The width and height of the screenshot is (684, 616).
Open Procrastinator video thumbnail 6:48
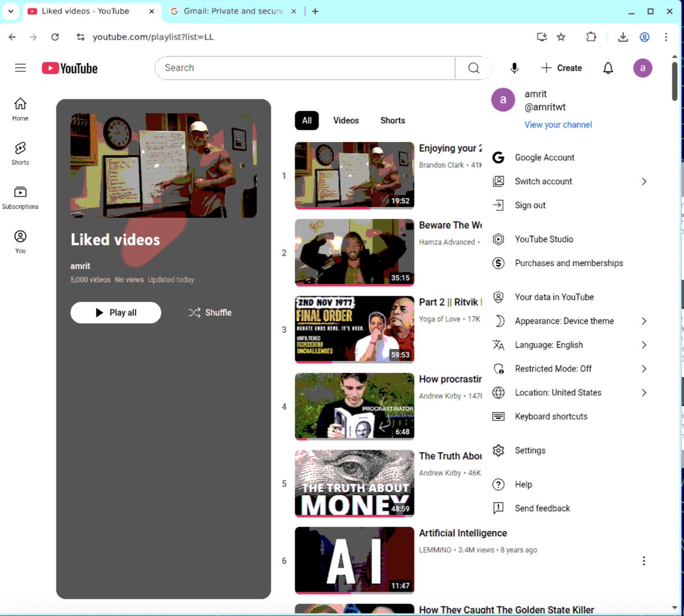(x=355, y=406)
